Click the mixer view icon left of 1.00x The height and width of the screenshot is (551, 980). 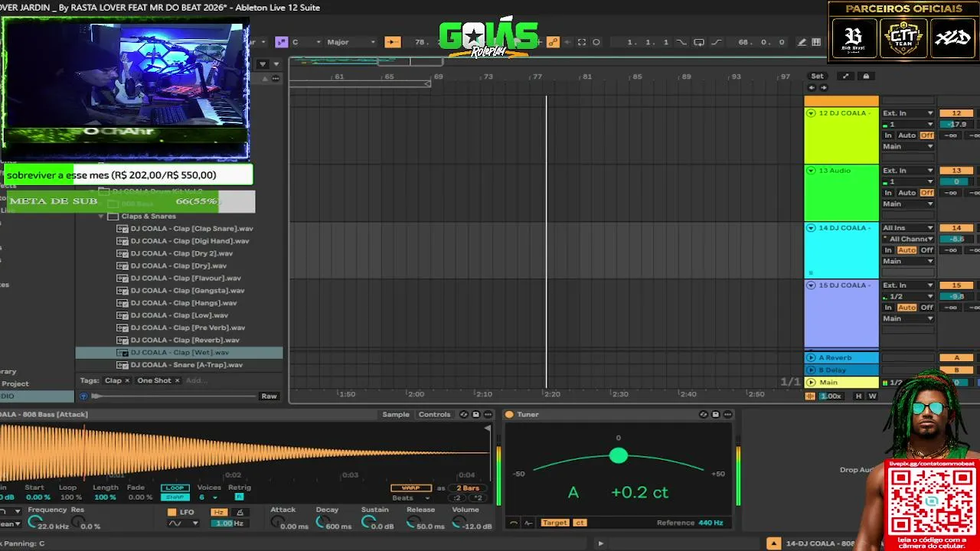[x=810, y=396]
